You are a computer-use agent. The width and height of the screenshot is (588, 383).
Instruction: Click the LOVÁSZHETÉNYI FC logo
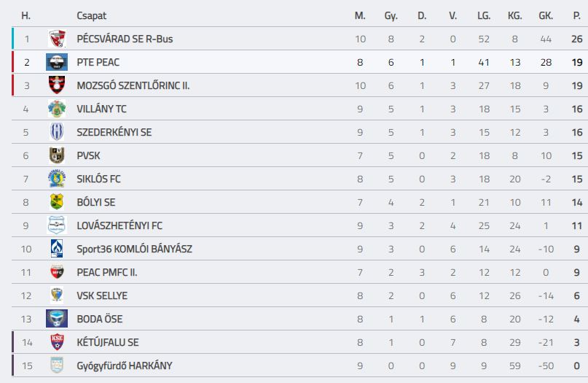click(x=57, y=225)
